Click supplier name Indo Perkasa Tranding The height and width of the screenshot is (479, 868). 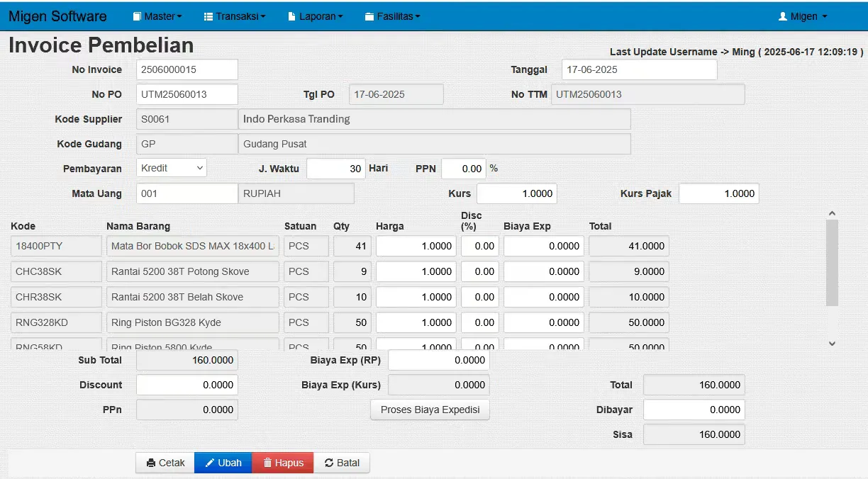point(435,119)
